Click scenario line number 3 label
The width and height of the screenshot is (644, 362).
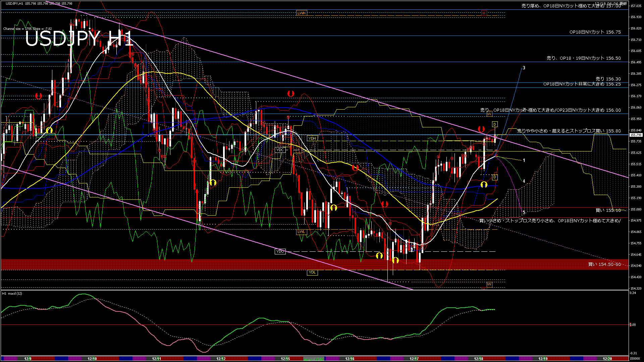coord(524,68)
